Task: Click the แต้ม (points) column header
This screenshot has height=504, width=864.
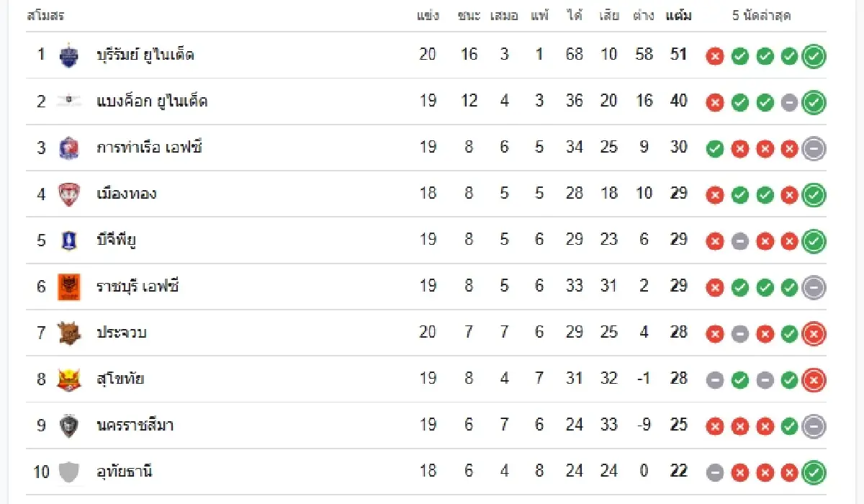Action: click(678, 16)
